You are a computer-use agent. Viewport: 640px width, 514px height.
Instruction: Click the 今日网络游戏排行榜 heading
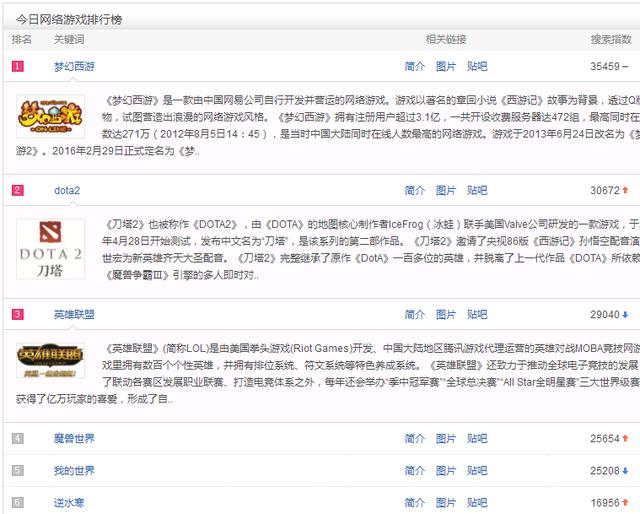[69, 19]
